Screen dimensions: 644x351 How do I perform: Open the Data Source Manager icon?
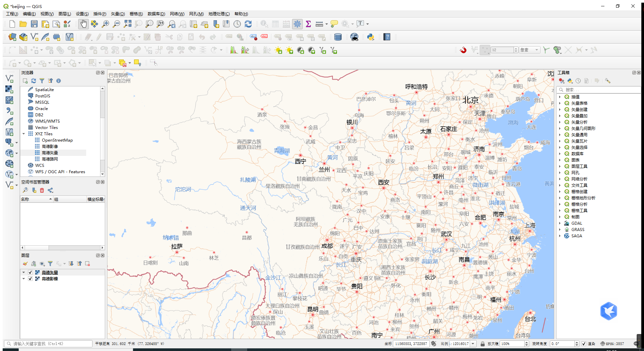pyautogui.click(x=12, y=37)
